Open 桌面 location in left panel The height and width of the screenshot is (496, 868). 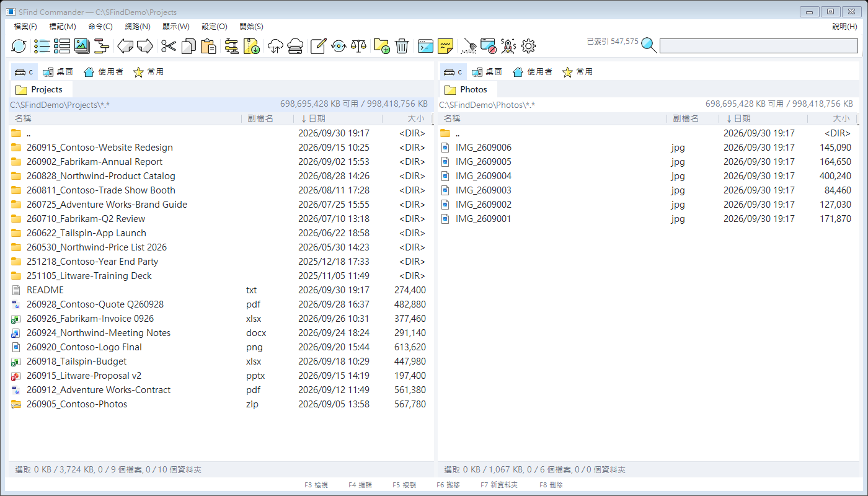[58, 72]
